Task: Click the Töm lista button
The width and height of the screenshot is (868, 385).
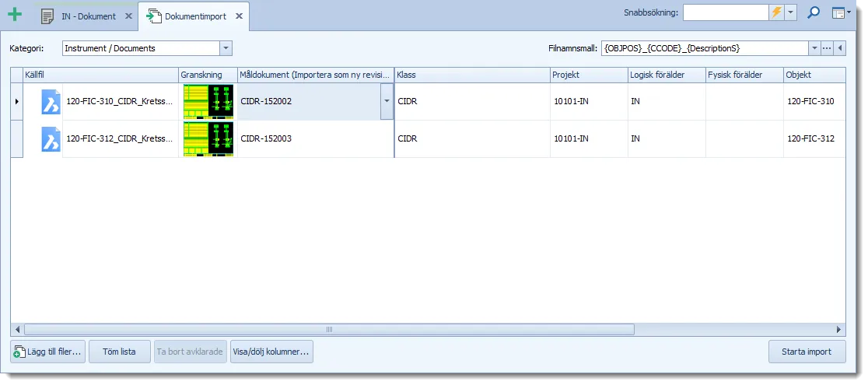Action: click(119, 352)
